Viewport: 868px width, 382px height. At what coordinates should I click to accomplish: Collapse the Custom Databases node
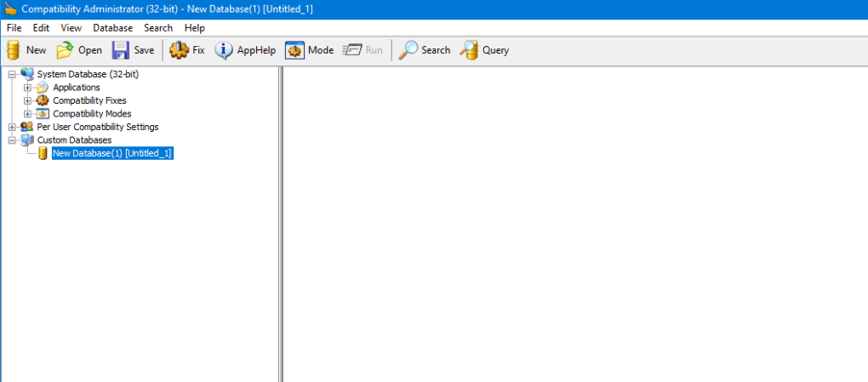12,140
